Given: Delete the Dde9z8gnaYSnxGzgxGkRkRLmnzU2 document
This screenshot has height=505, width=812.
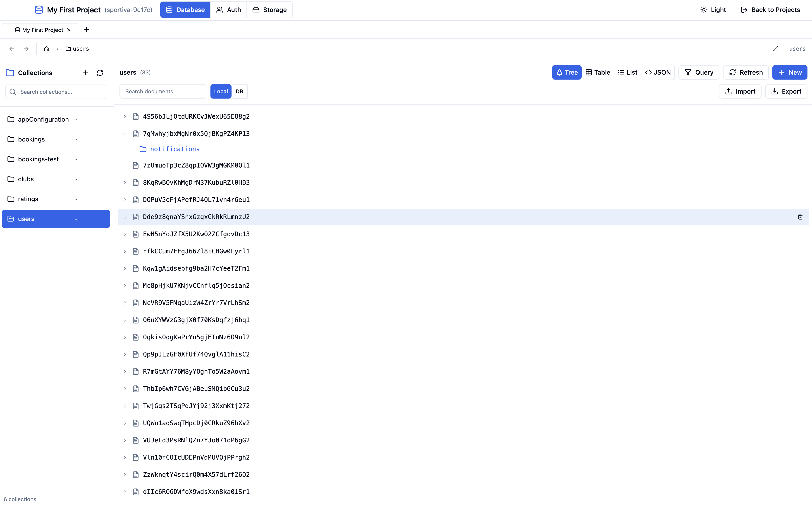Looking at the screenshot, I should [800, 217].
